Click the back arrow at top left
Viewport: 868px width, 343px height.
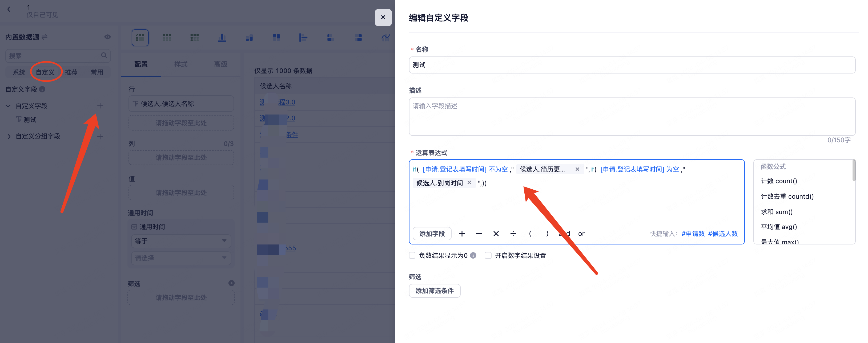9,9
